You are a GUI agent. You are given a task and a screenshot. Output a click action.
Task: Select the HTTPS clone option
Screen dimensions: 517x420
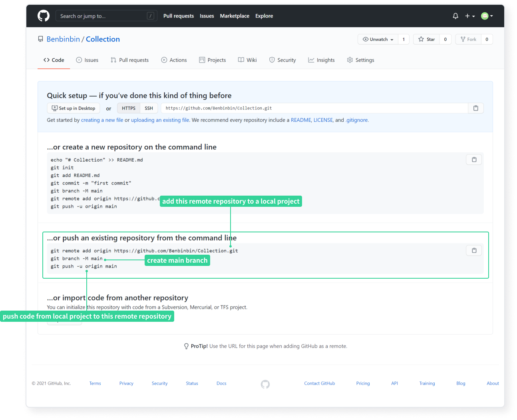pos(129,108)
